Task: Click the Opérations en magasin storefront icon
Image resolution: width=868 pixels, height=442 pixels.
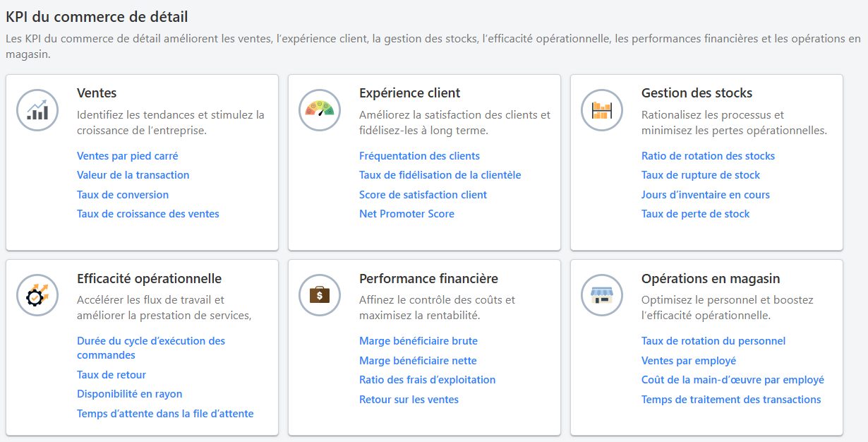Action: pos(602,295)
